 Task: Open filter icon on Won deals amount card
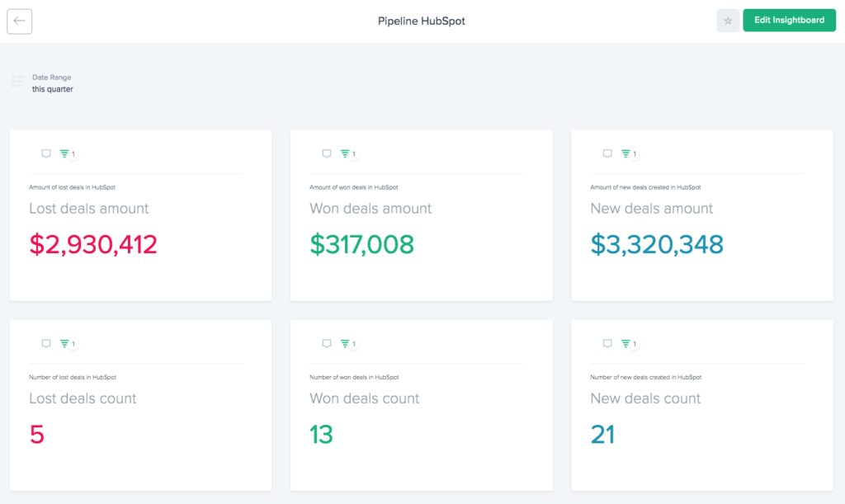click(345, 153)
